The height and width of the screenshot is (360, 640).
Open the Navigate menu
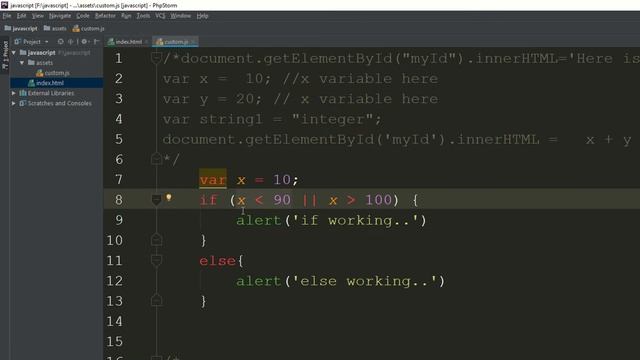click(x=60, y=16)
